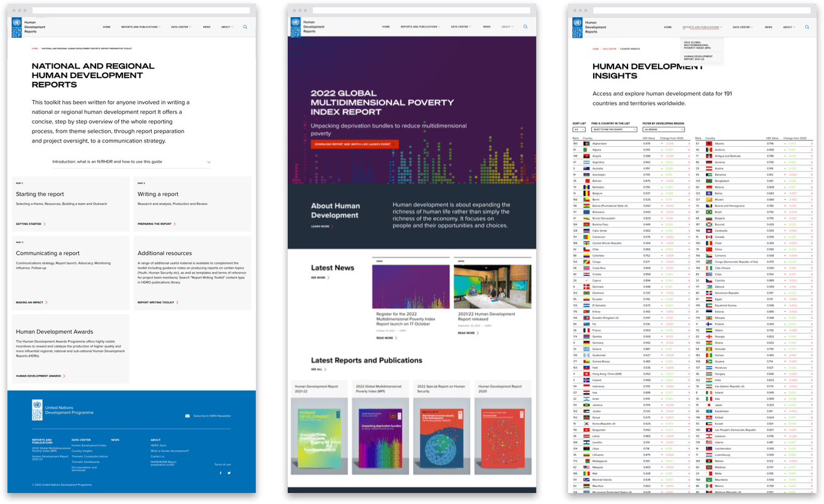Open the Sort List A-Z dropdown
Viewport: 824px width, 504px height.
pyautogui.click(x=579, y=130)
